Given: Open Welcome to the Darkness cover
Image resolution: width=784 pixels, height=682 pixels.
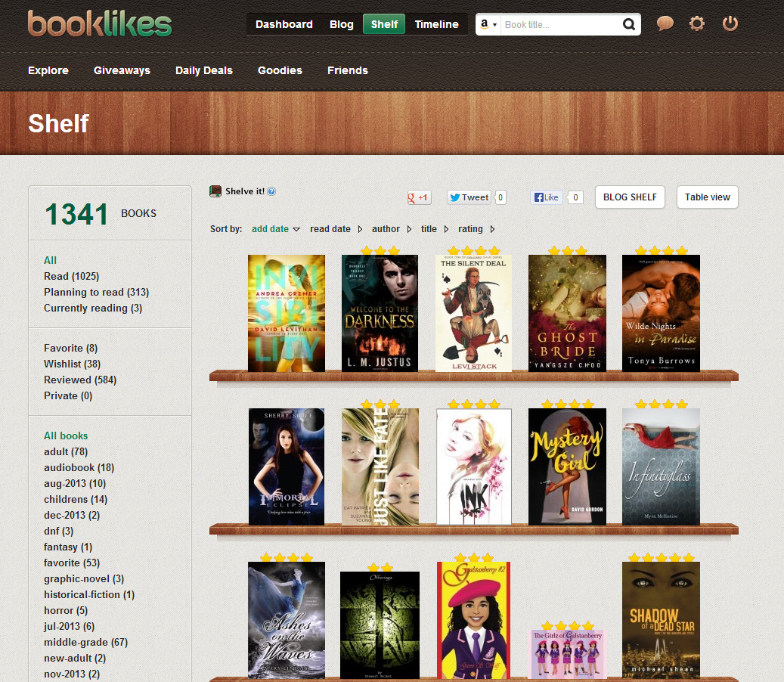Looking at the screenshot, I should pyautogui.click(x=380, y=313).
